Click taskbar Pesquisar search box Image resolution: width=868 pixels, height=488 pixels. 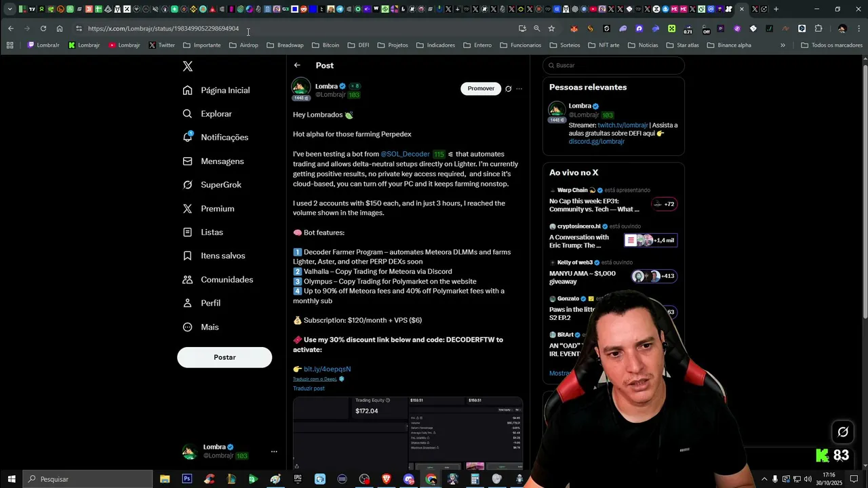tap(88, 479)
